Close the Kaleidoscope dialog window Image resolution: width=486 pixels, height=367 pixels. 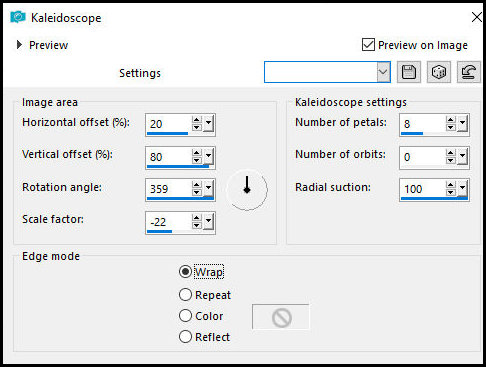click(477, 17)
